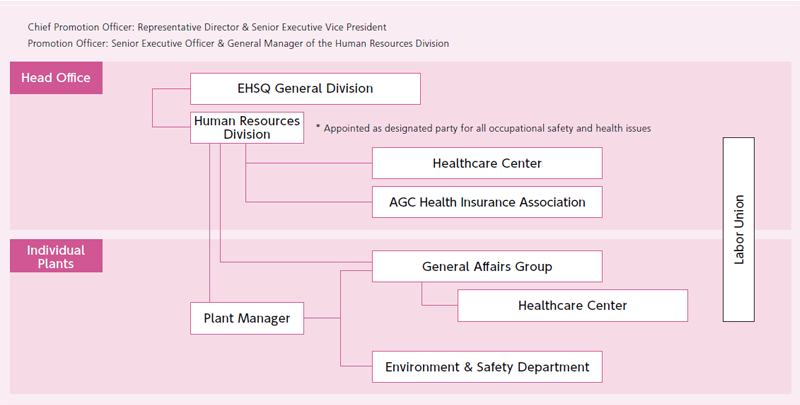Viewport: 800px width, 405px height.
Task: Click the "Chief Promotion Officer:" label text
Action: pyautogui.click(x=80, y=27)
